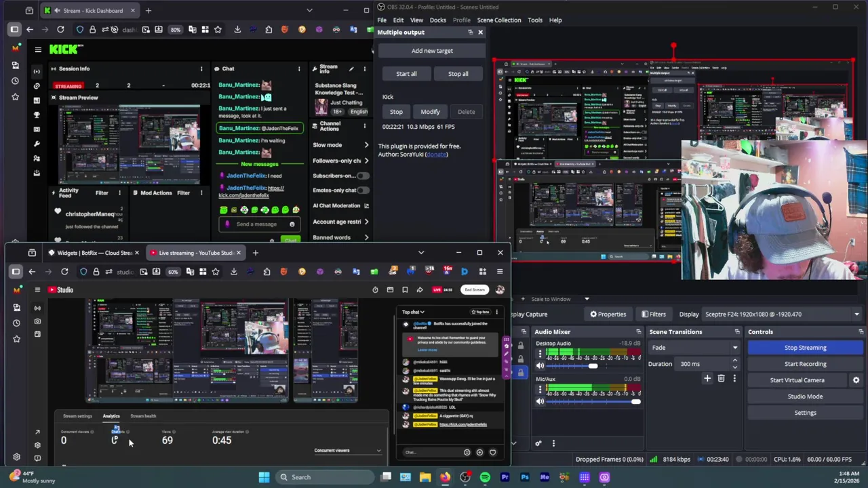Open the Fade transition dropdown
Viewport: 868px width, 488px height.
(x=694, y=348)
